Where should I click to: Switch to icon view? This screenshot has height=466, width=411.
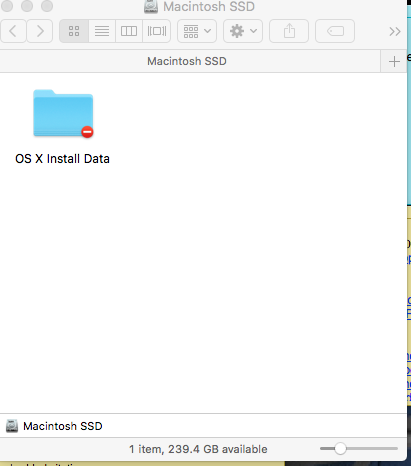74,31
